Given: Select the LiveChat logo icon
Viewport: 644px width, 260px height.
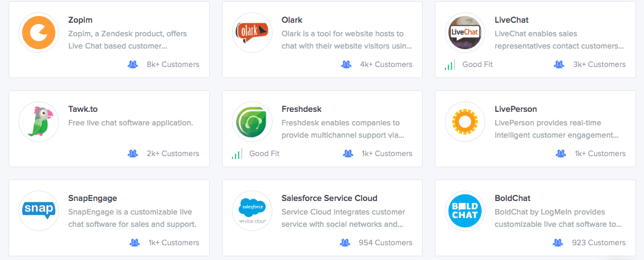Looking at the screenshot, I should tap(466, 33).
